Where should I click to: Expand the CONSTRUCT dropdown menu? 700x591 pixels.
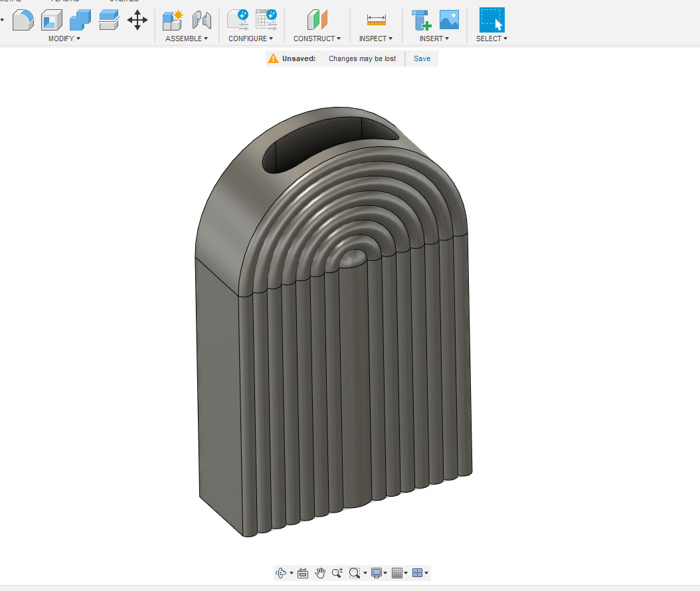point(317,39)
